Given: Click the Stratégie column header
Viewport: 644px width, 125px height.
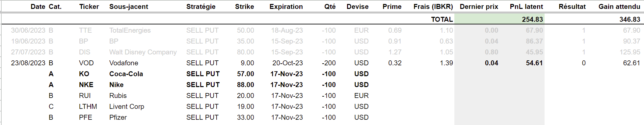Looking at the screenshot, I should pyautogui.click(x=201, y=7).
